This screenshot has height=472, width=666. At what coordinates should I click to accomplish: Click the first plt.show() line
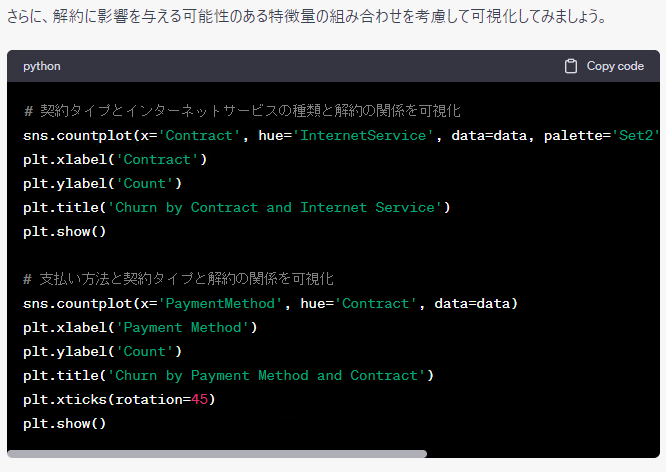click(x=64, y=231)
